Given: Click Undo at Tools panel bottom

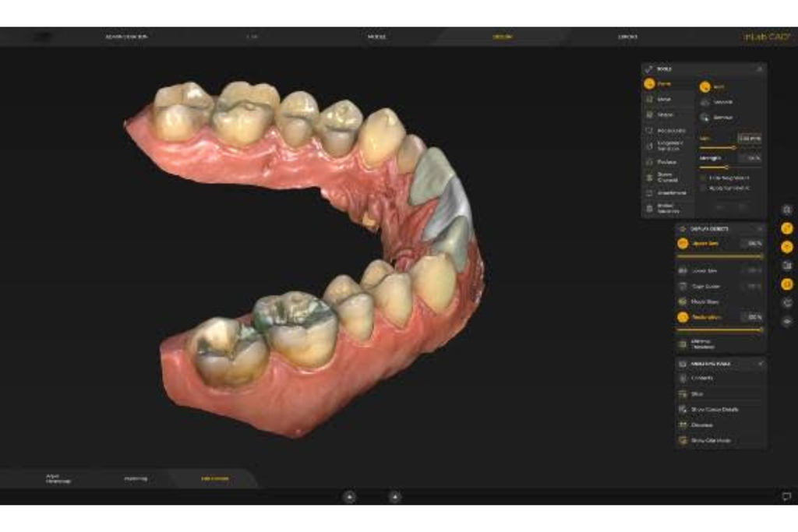Looking at the screenshot, I should point(719,207).
